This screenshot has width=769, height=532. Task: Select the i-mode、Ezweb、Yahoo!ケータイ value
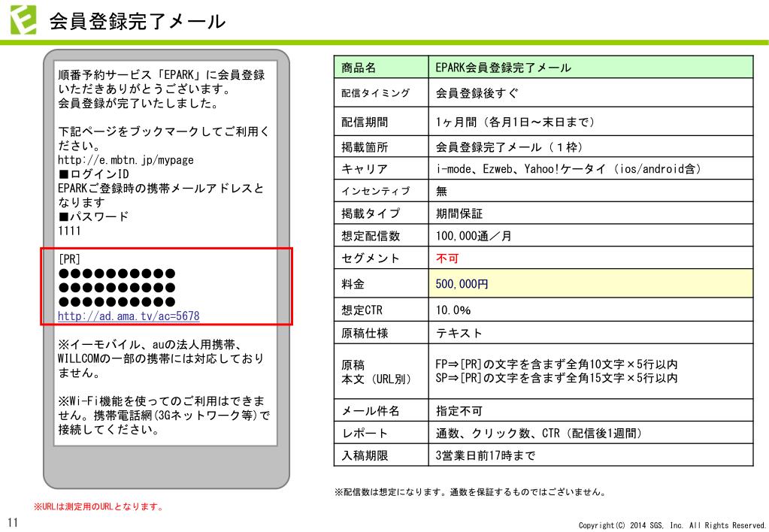coord(568,168)
